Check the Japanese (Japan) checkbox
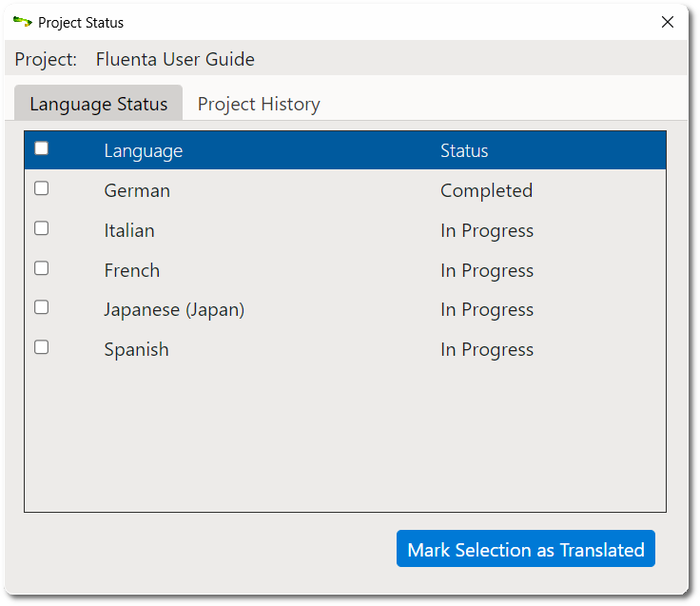700x606 pixels. (x=42, y=307)
